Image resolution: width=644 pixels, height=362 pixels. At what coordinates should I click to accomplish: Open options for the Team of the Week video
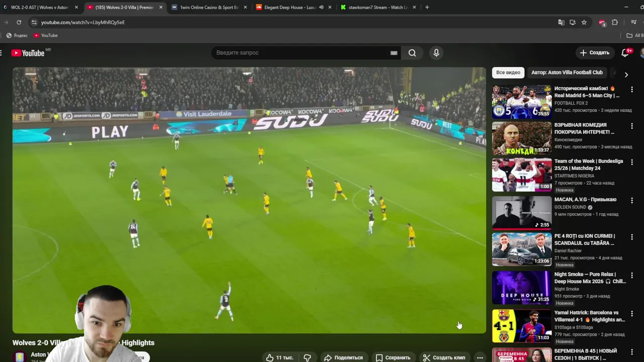(632, 162)
